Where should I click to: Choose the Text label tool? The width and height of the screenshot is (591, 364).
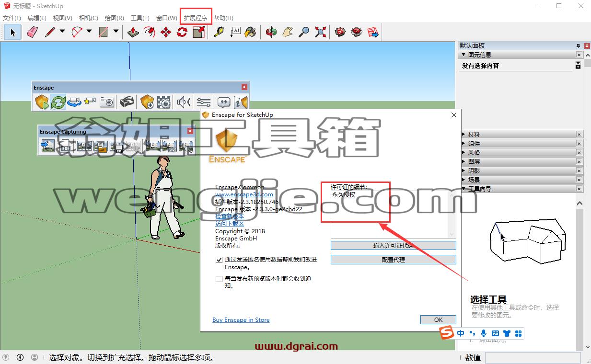[x=235, y=33]
